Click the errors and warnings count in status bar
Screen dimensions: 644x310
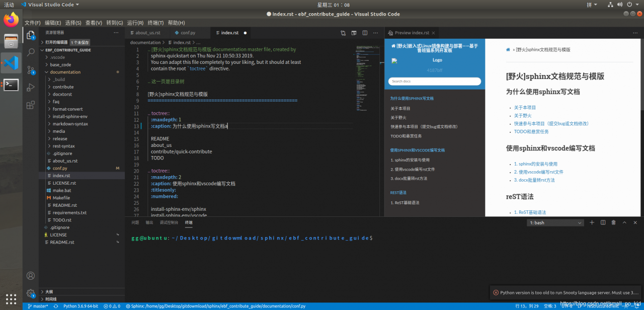(x=112, y=306)
